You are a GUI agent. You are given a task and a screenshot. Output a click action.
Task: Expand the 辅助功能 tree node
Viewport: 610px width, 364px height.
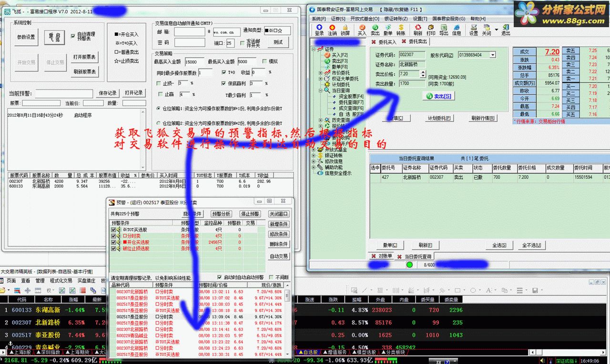click(x=315, y=167)
